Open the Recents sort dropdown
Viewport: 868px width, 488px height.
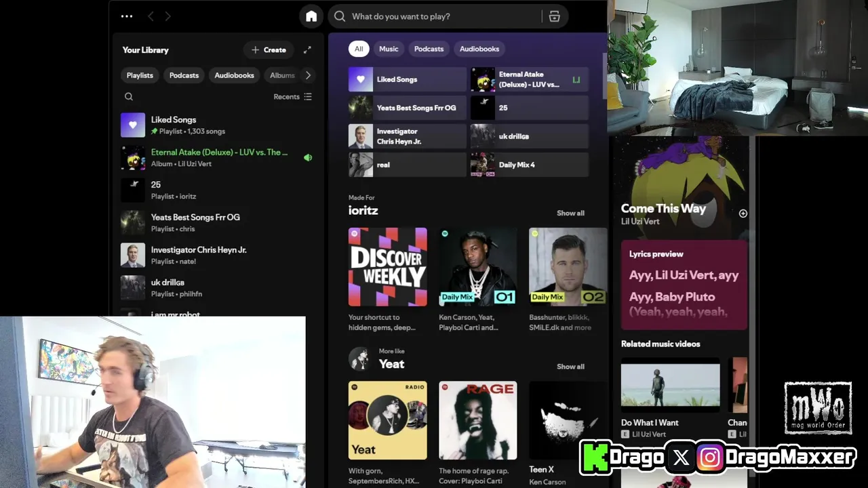point(292,97)
